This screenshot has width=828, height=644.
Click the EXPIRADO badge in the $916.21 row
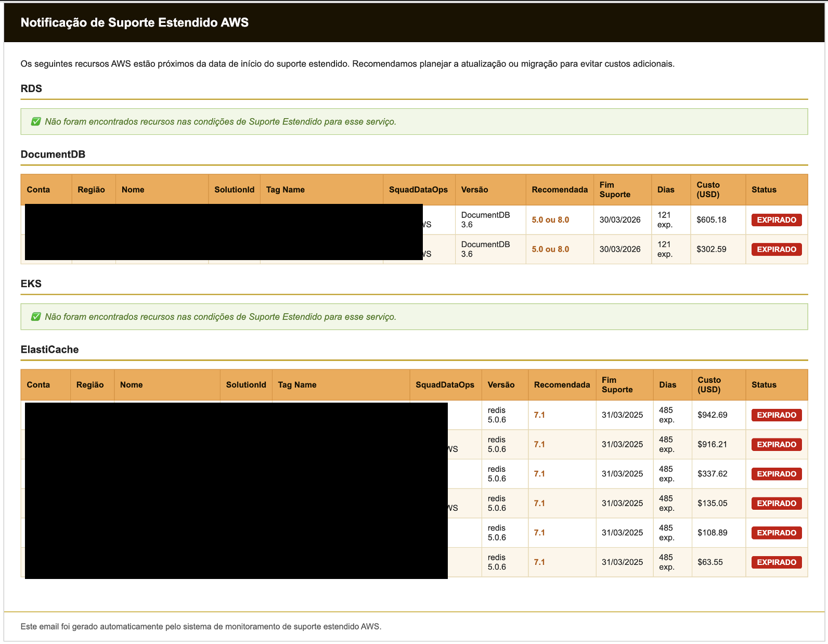pos(777,445)
